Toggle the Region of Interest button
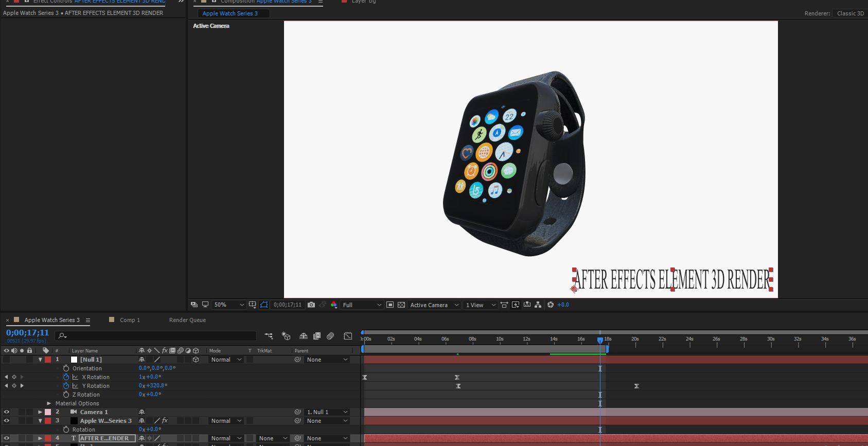Viewport: 868px width, 446px height. [390, 305]
